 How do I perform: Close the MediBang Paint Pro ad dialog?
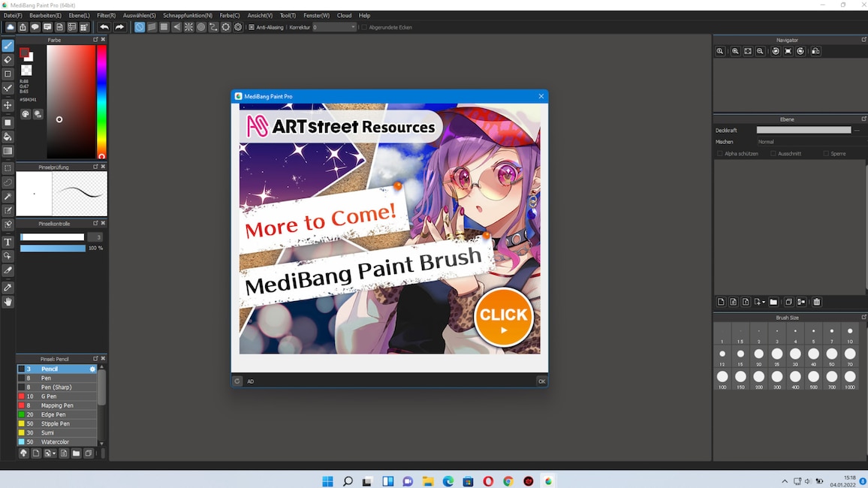point(541,96)
